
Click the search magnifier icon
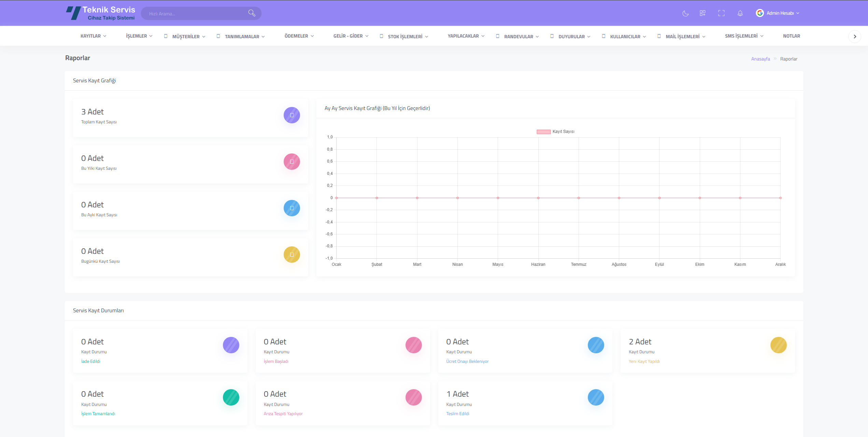tap(252, 13)
